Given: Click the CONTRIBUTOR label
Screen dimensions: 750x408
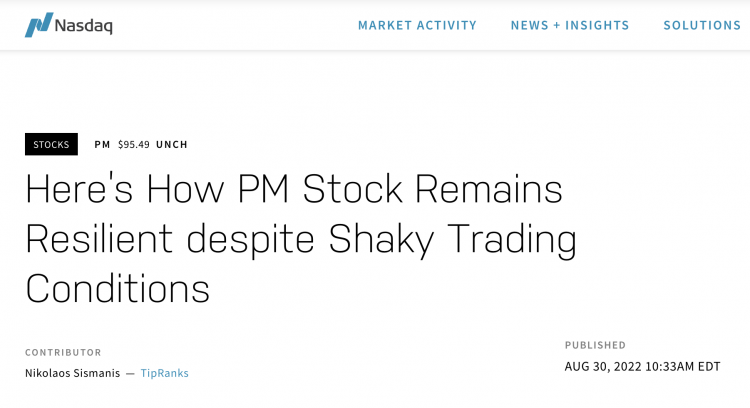Looking at the screenshot, I should coord(63,353).
